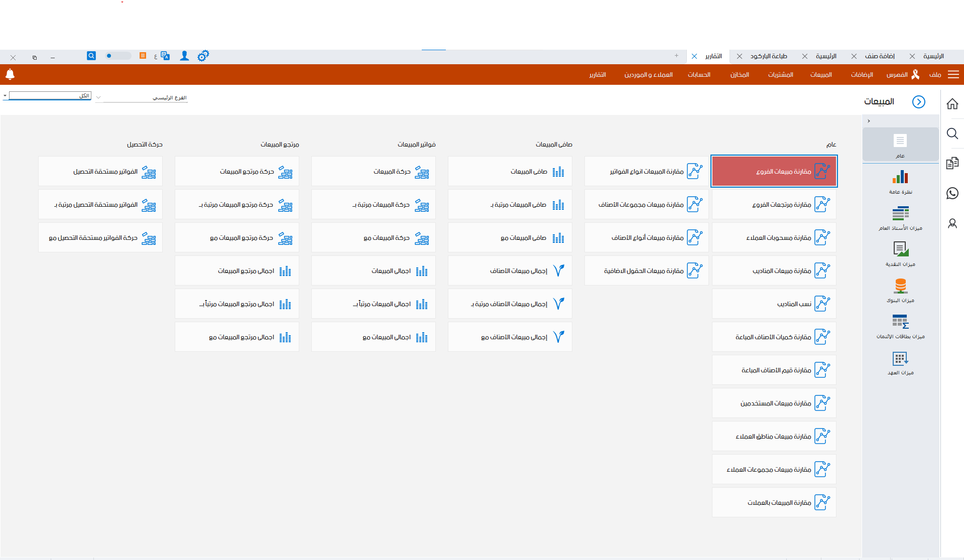The image size is (964, 560).
Task: Open نظرة عامة chart icon in the side panel
Action: coord(900,182)
